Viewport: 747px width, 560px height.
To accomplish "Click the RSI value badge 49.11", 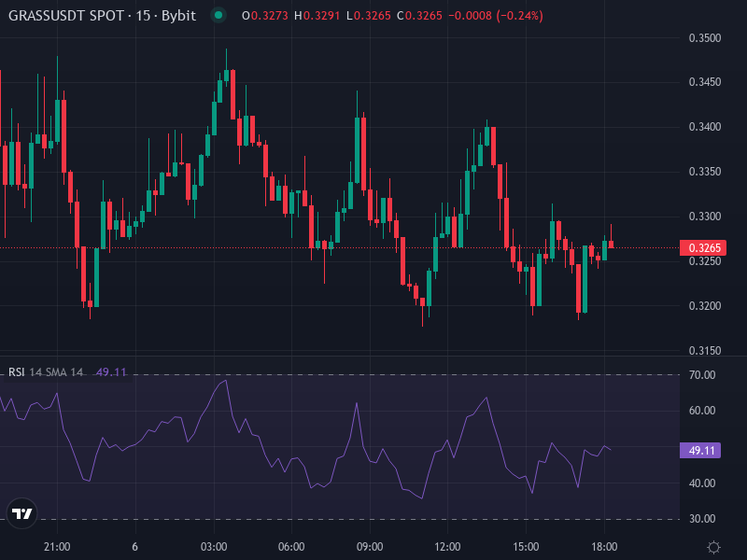I will 699,451.
